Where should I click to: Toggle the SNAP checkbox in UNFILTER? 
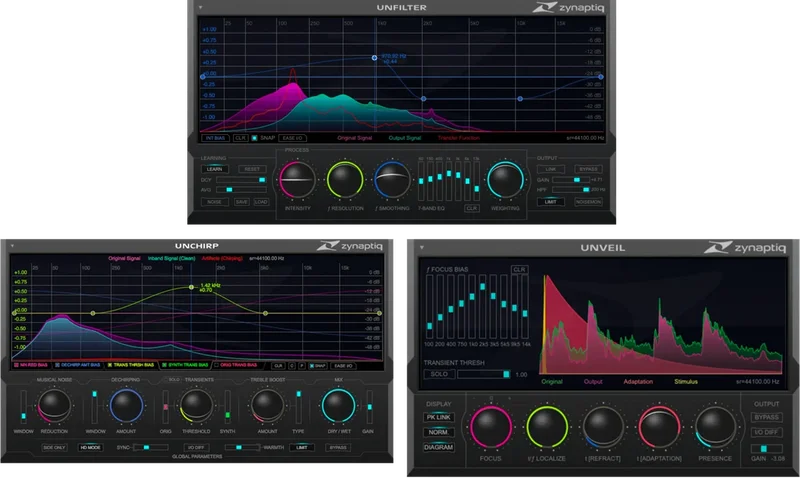[255, 138]
